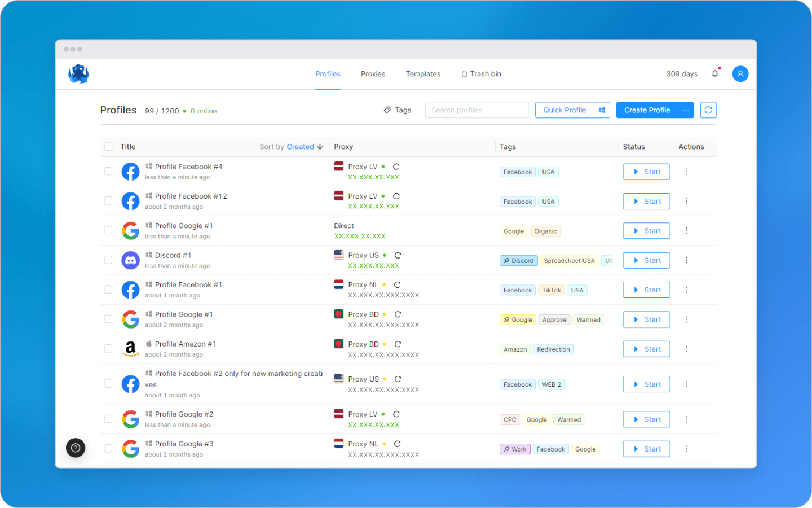The image size is (812, 508).
Task: Switch to the Proxies tab
Action: pos(373,73)
